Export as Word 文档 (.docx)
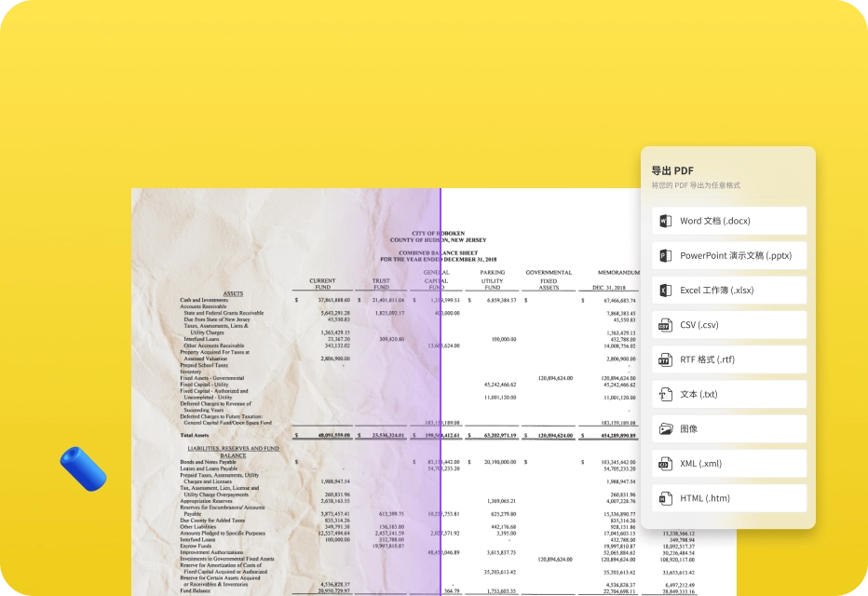Viewport: 868px width, 596px height. click(729, 221)
